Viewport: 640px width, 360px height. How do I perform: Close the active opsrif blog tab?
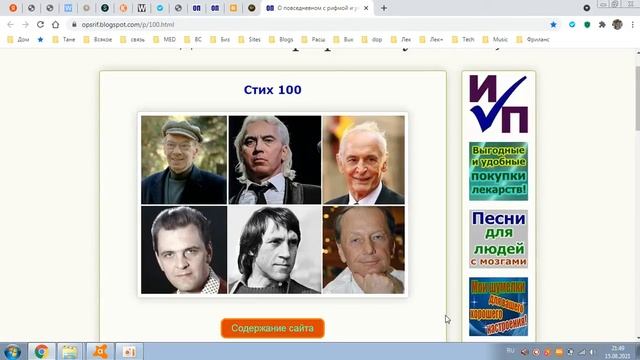click(x=366, y=8)
